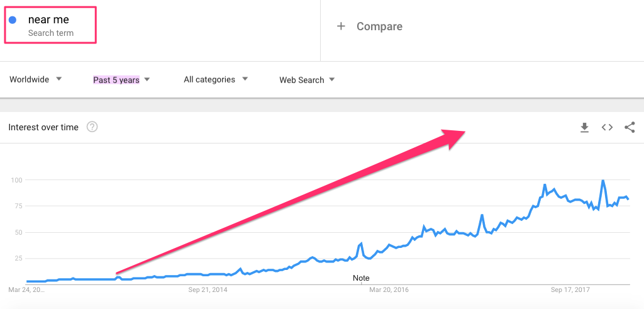644x309 pixels.
Task: Expand the All categories dropdown
Action: 216,79
